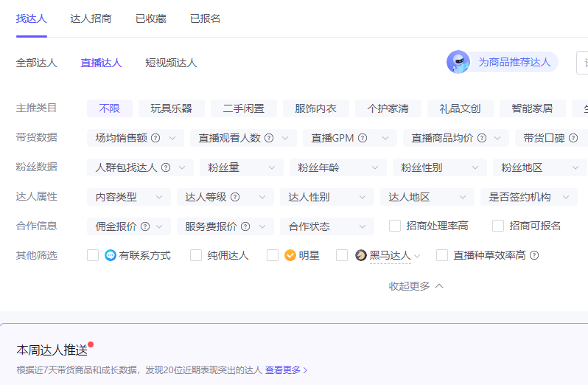Click help icon next to 佣金报价
Screen dimensions: 588x385
(x=145, y=226)
